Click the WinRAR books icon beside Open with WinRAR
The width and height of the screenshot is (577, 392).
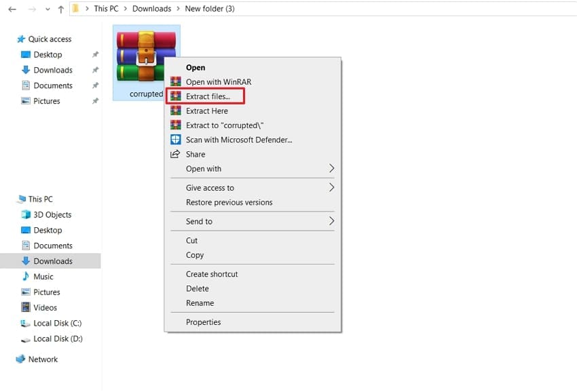click(x=175, y=81)
